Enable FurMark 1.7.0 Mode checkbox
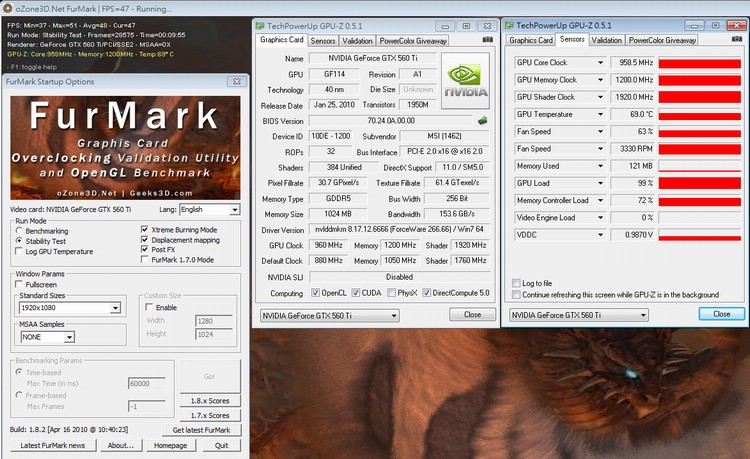 point(144,259)
